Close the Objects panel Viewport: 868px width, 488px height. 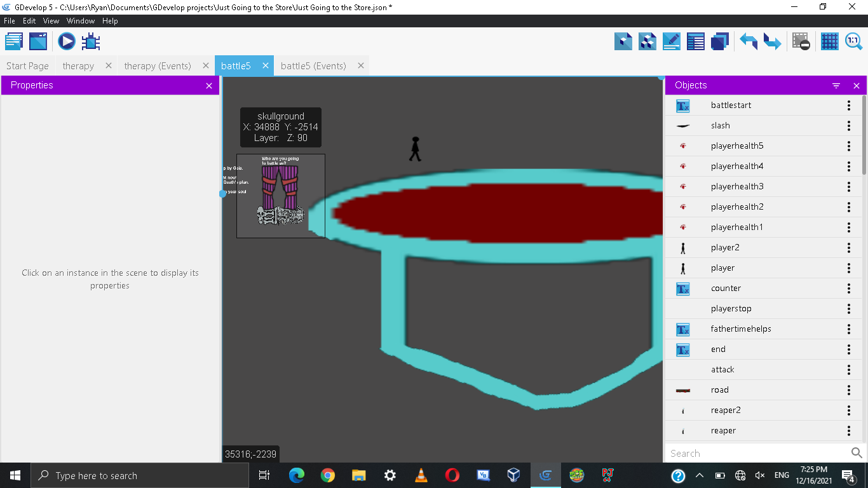click(857, 86)
